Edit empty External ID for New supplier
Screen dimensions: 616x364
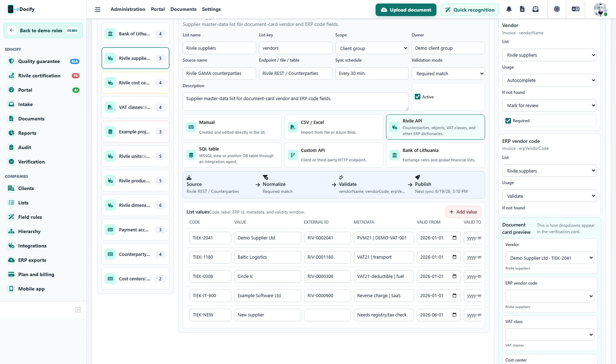click(x=328, y=315)
